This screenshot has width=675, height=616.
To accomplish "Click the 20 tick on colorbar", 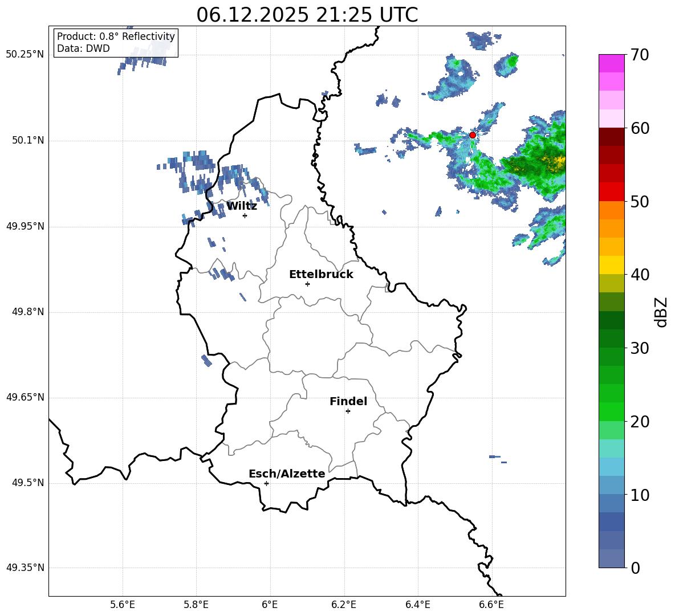I will tap(640, 421).
